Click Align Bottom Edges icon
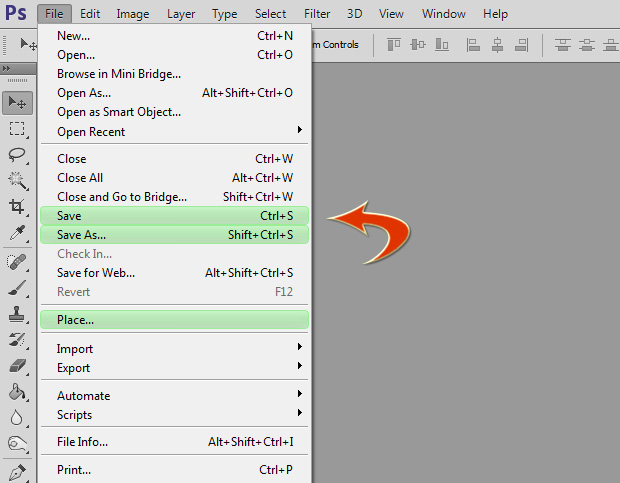This screenshot has height=483, width=620. point(442,45)
